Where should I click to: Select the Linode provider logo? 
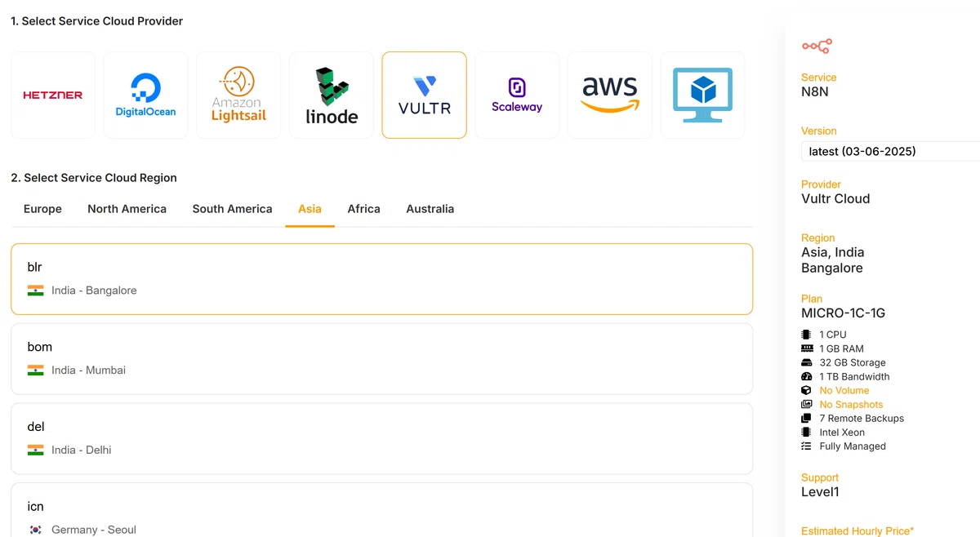tap(332, 95)
